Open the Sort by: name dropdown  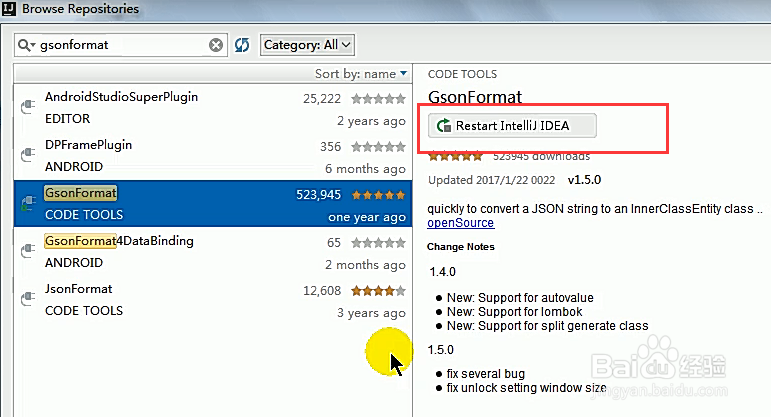(361, 74)
